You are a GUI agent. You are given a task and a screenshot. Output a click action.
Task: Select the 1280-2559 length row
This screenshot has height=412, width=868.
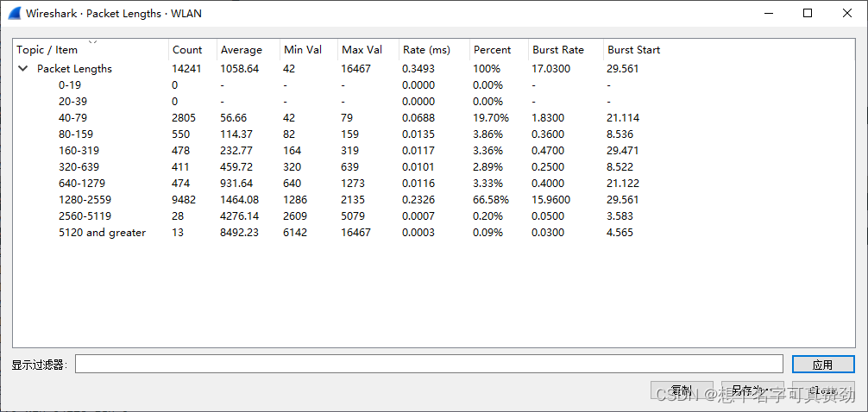coord(434,200)
